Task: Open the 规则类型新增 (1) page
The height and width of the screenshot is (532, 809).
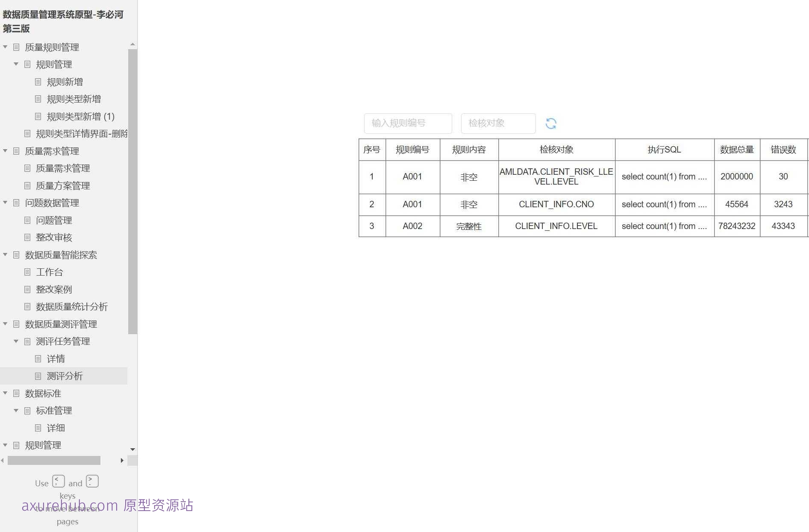Action: click(x=79, y=116)
